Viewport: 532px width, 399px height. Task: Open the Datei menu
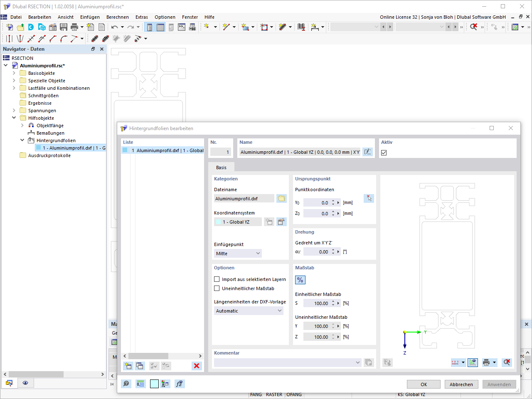(x=16, y=17)
